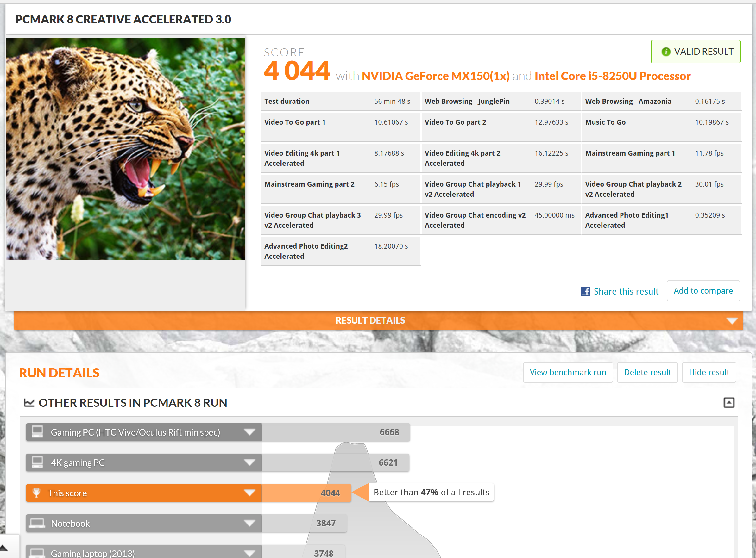Click the Video To Go part 2 value 12.97633 s
Image resolution: width=756 pixels, height=558 pixels.
(551, 122)
